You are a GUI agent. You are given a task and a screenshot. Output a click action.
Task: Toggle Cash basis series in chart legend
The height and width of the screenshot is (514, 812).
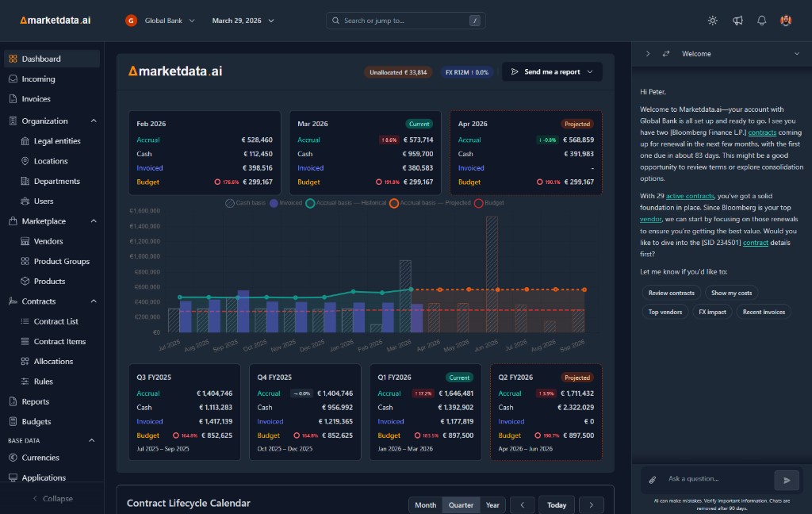click(246, 203)
